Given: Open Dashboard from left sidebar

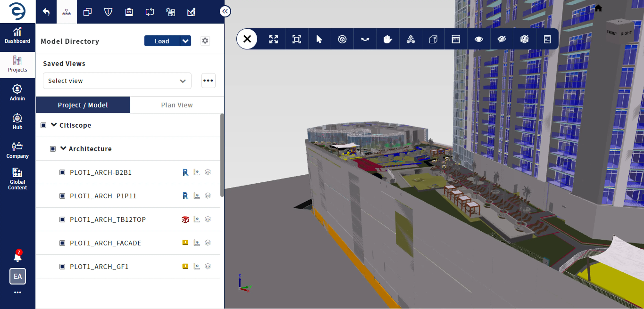Looking at the screenshot, I should 18,36.
